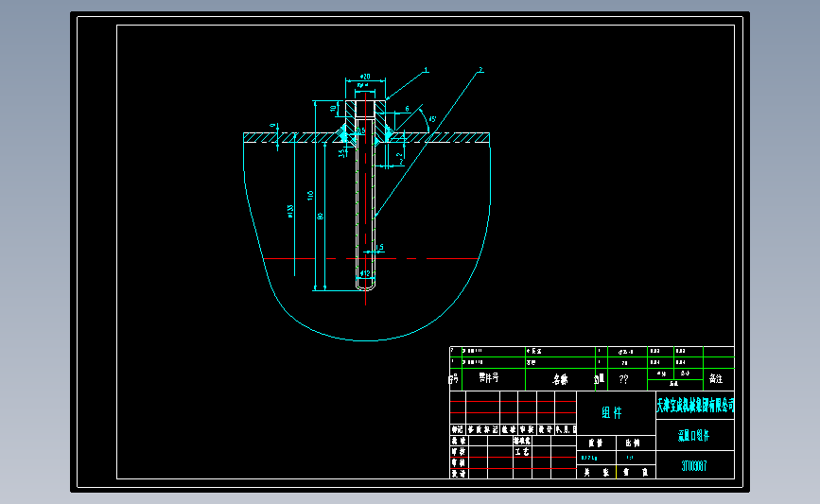Click the 天津宝成机械集团有限公司 company name
The image size is (820, 504).
[695, 405]
